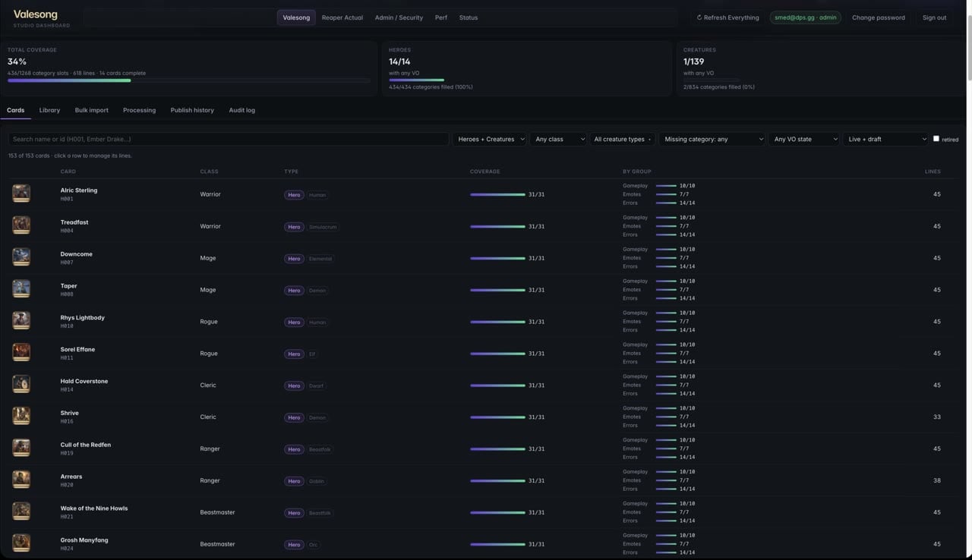The width and height of the screenshot is (972, 560).
Task: Click the Refresh Everything button
Action: coord(727,17)
